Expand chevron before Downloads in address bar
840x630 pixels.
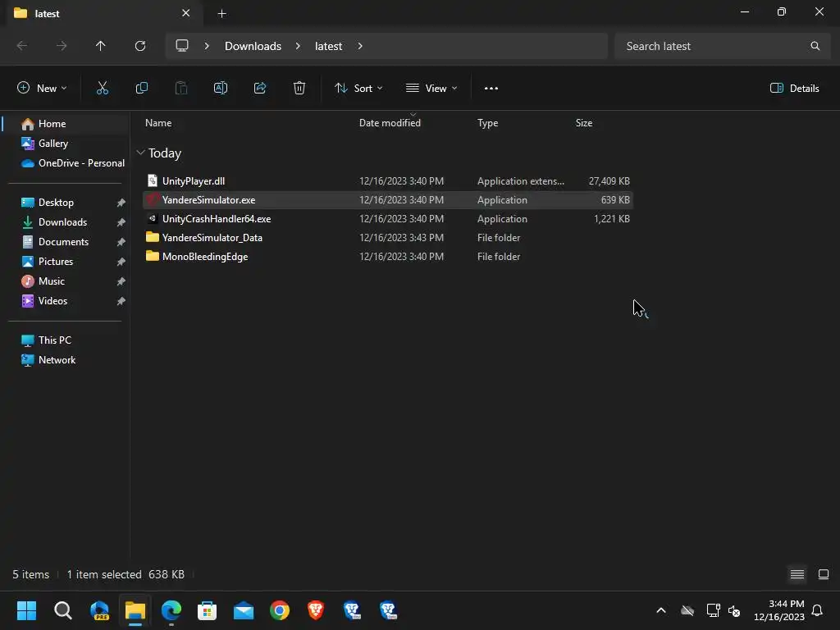(207, 46)
